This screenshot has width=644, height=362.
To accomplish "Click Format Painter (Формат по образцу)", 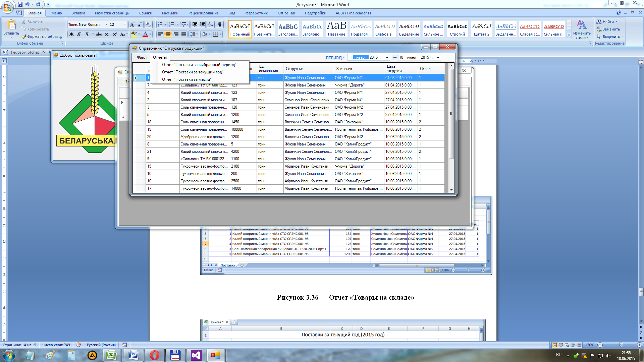I will pos(42,37).
